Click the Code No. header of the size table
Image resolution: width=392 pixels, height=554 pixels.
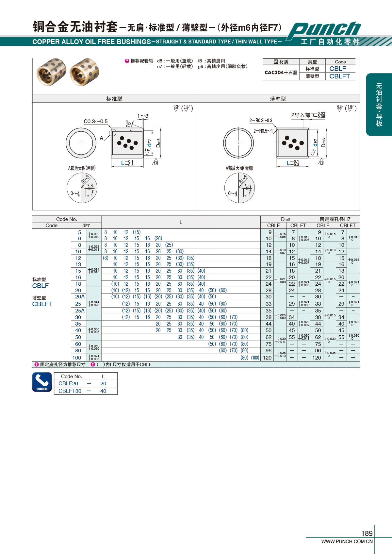67,219
